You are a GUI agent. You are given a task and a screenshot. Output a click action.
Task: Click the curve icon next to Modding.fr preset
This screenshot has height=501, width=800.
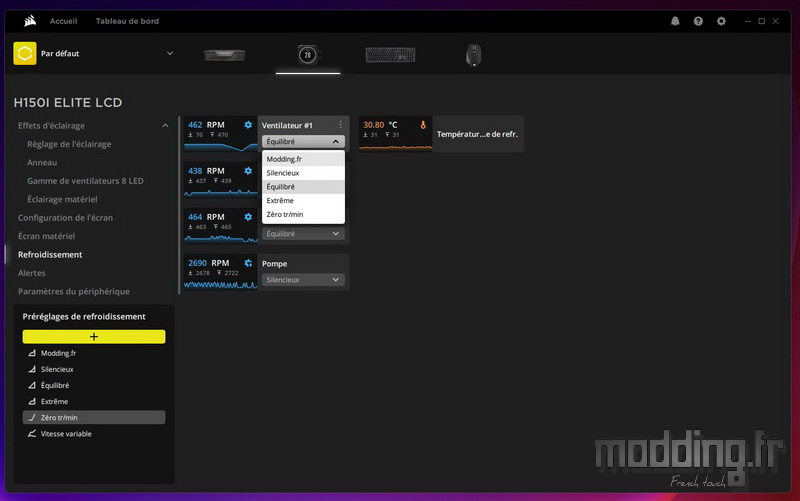[x=32, y=353]
